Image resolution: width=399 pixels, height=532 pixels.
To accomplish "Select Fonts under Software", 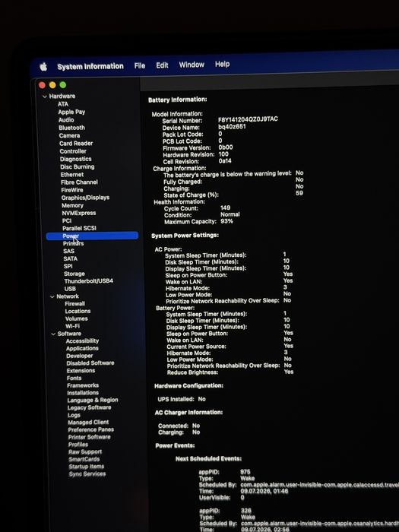I will click(x=74, y=378).
